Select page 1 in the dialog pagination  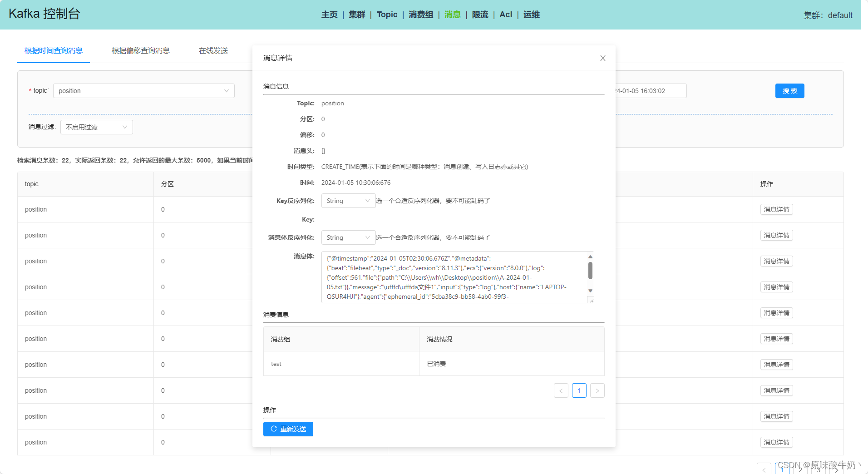point(579,390)
